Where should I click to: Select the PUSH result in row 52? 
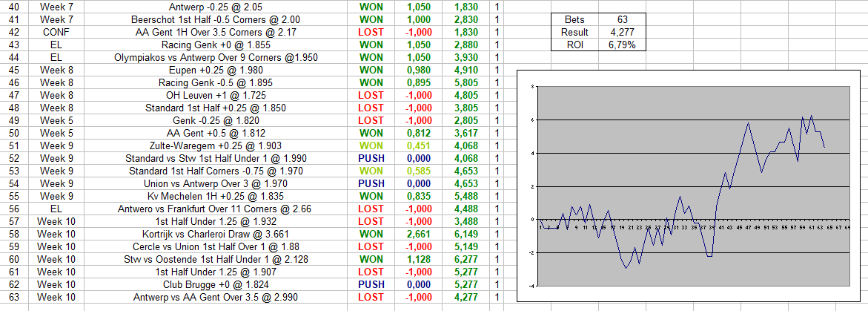pyautogui.click(x=371, y=159)
